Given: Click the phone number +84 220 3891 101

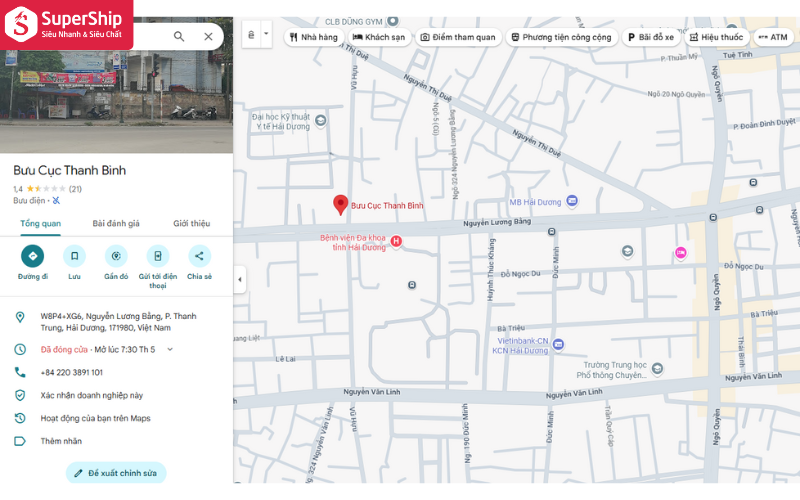Looking at the screenshot, I should (71, 372).
